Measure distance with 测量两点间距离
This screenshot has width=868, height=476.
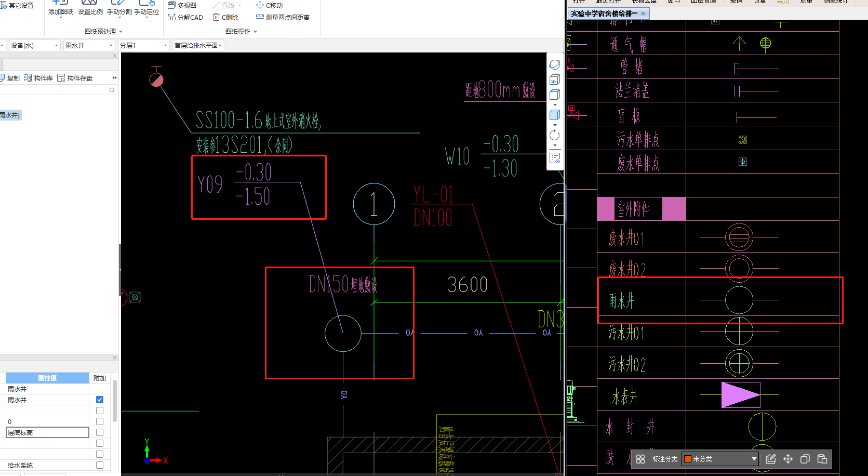283,17
